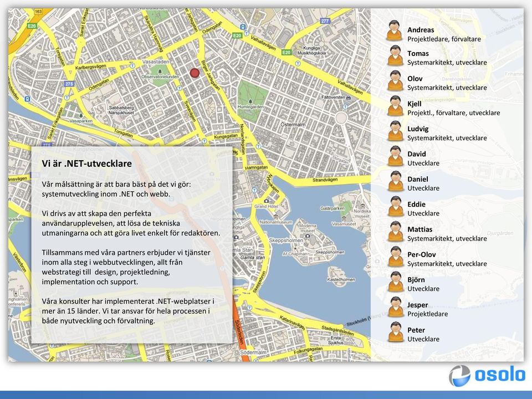Click the name Ludvig

(418, 129)
